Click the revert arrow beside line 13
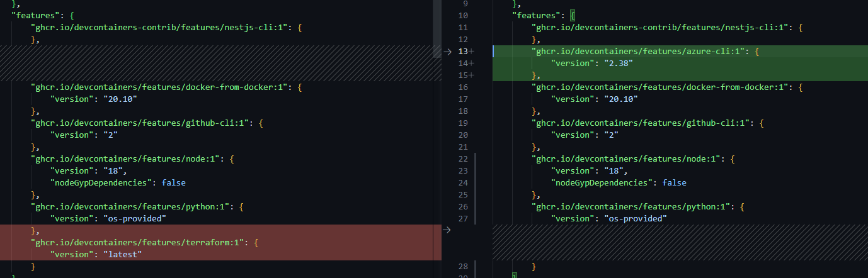 [447, 52]
